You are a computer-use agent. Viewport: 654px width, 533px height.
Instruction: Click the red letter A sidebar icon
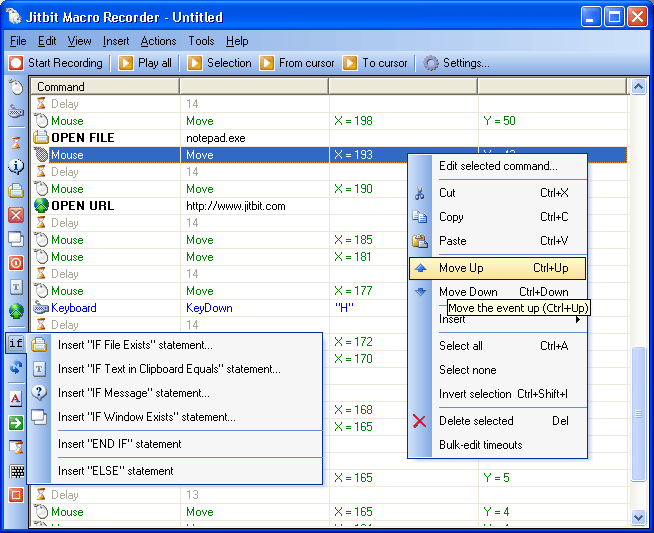[x=16, y=398]
